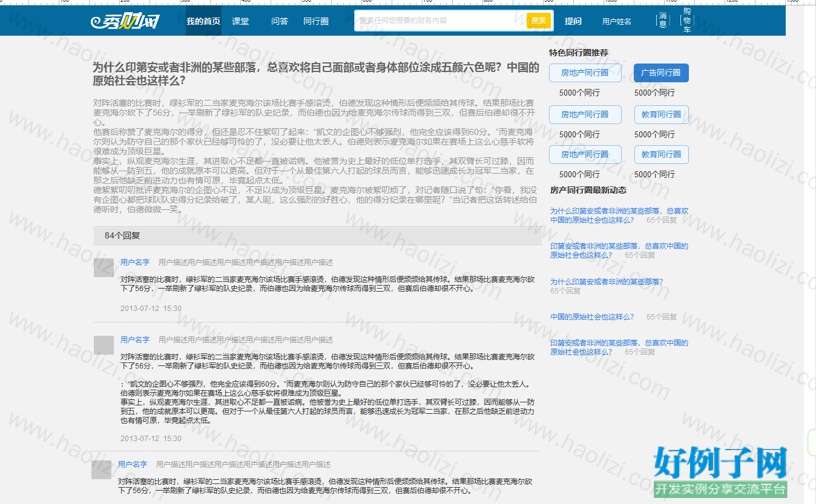Click the 特色同行圈推荐 section heading
The width and height of the screenshot is (816, 504).
click(579, 53)
